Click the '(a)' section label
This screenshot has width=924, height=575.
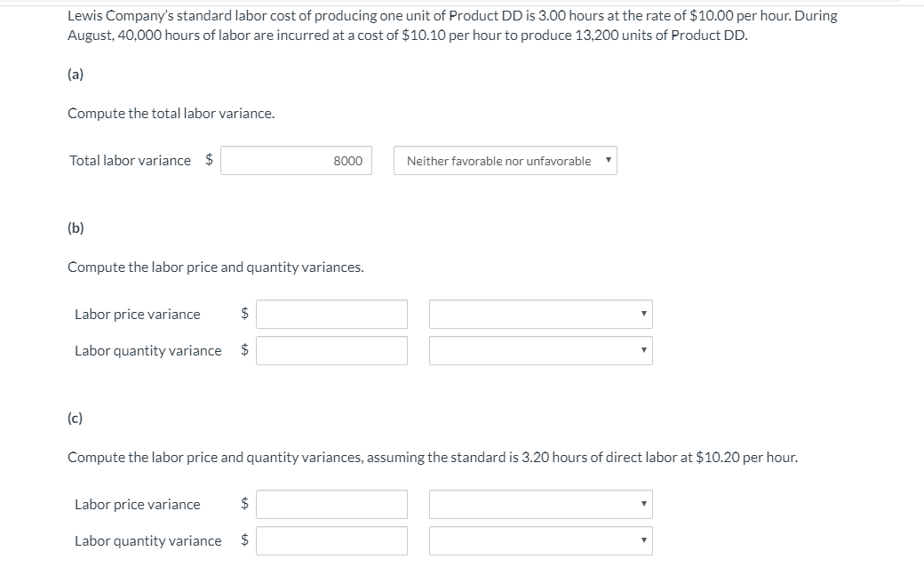click(76, 76)
